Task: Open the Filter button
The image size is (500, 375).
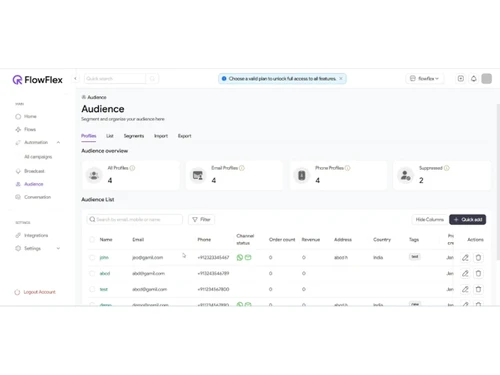Action: [x=201, y=219]
